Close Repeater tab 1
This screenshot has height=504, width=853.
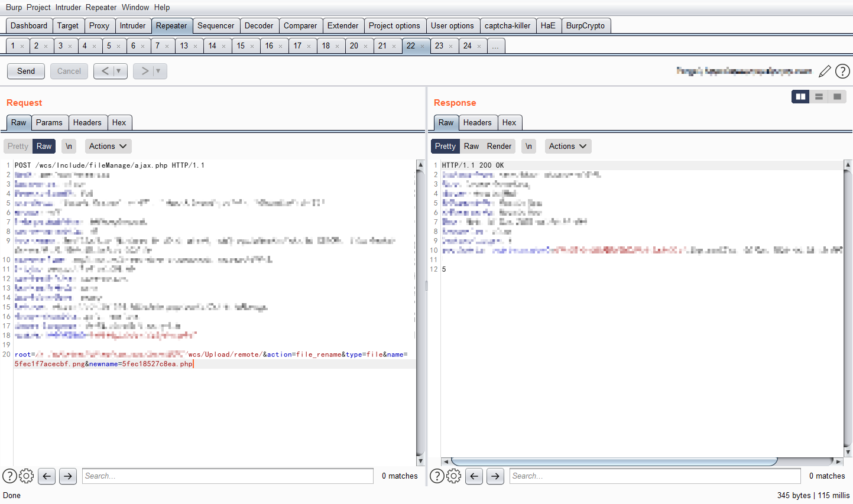(x=22, y=46)
